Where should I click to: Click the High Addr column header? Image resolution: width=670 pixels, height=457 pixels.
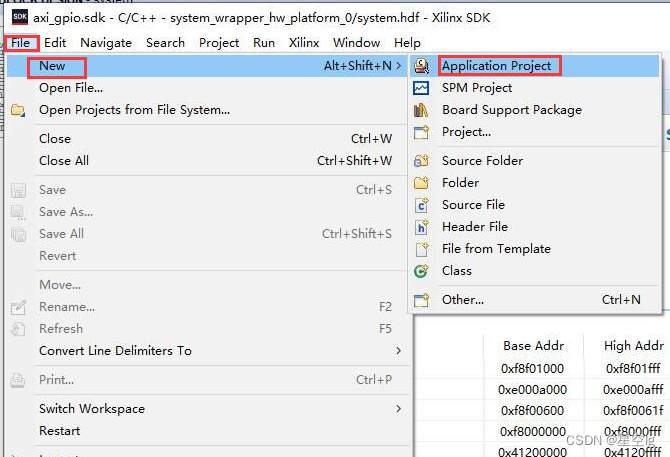(x=634, y=346)
